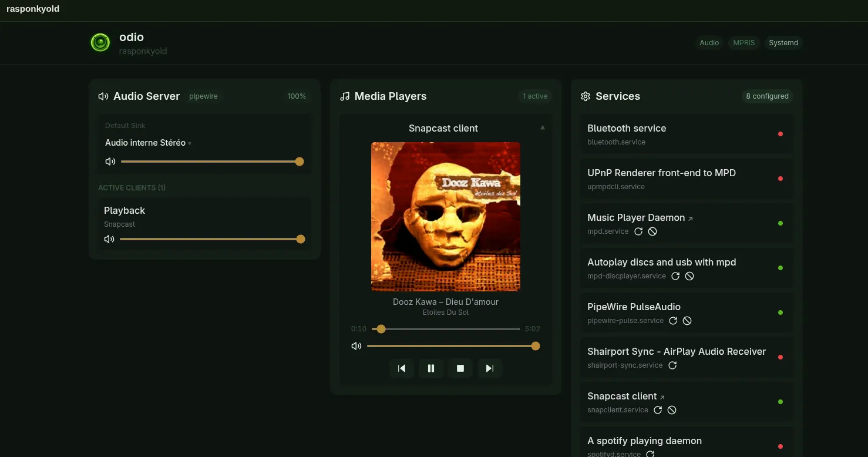Click Shairport Sync - AirPlay Audio Receiver
Screen dimensions: 868x457
677,351
